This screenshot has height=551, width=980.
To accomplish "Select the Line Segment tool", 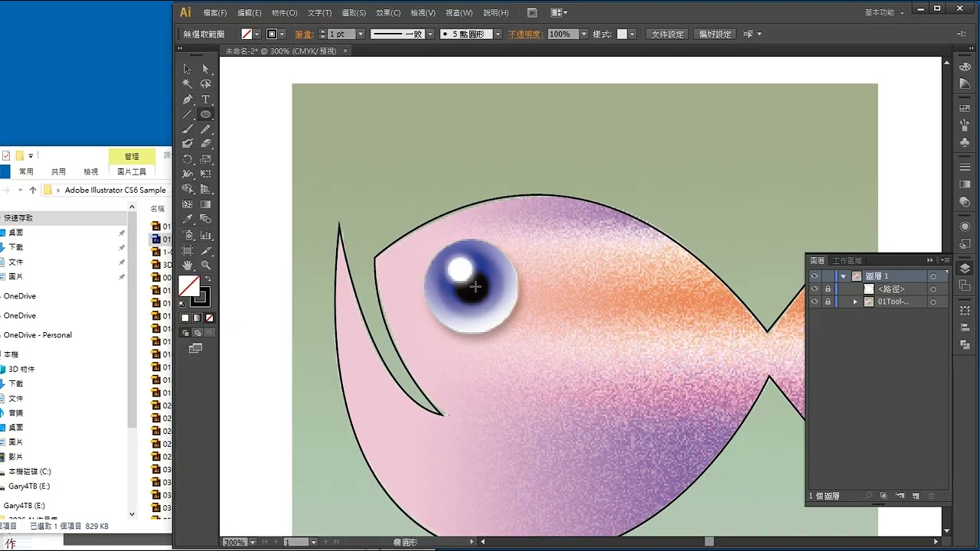I will click(x=188, y=114).
